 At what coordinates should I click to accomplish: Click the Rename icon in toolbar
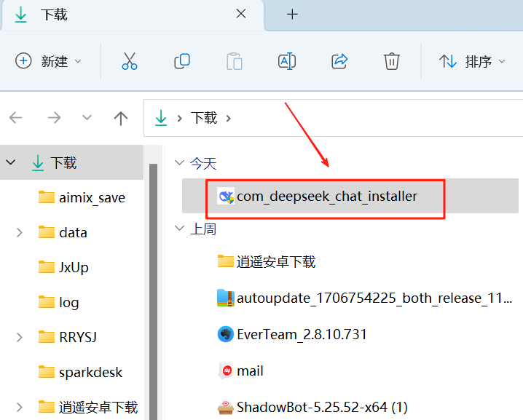(x=287, y=61)
